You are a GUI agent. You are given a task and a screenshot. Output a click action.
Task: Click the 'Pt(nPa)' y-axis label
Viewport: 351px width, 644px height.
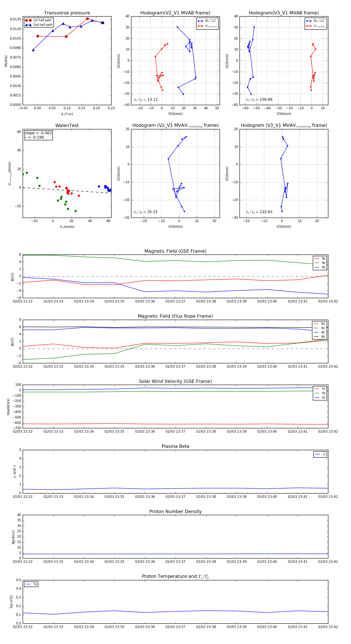coord(6,61)
